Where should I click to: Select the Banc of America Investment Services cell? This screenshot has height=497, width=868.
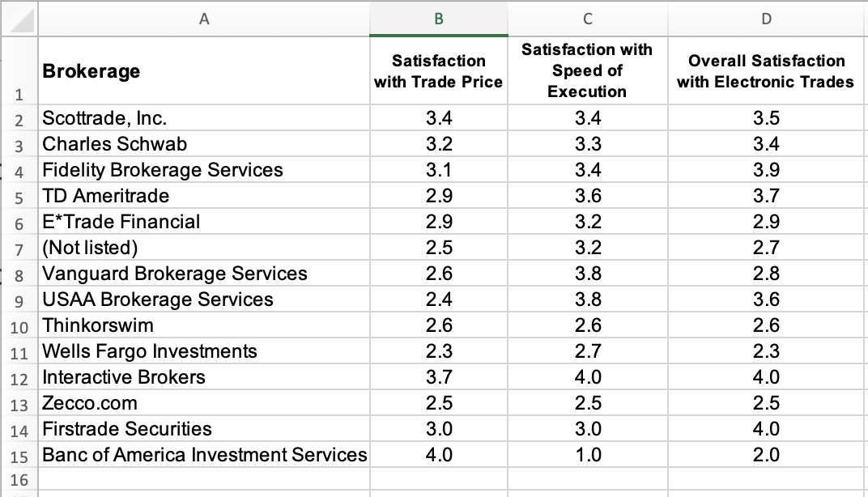204,454
